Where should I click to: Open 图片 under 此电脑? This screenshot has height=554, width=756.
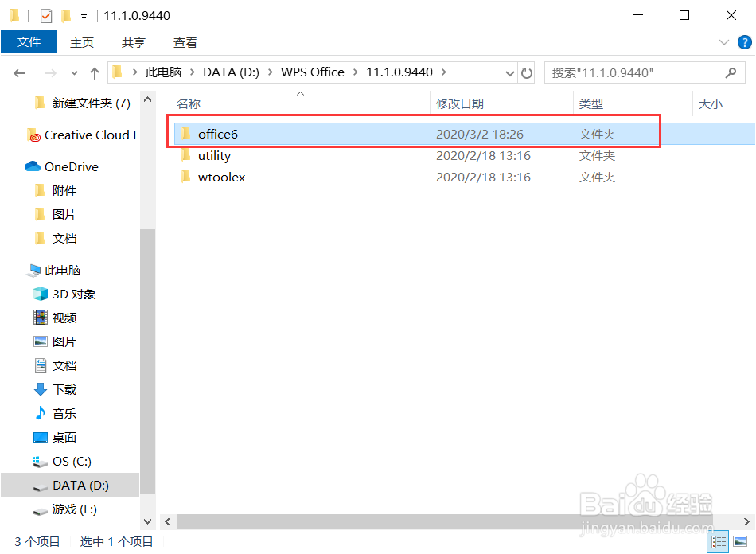(64, 341)
